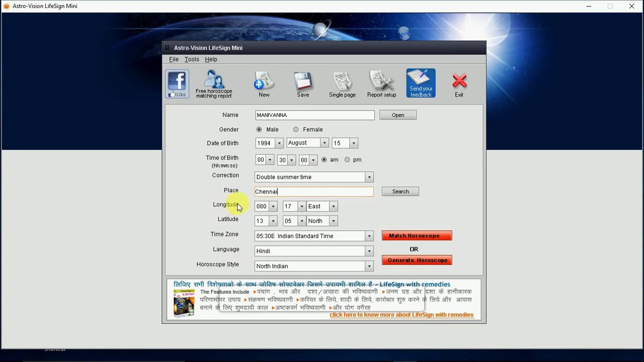Click the red Exit icon

pos(459,84)
